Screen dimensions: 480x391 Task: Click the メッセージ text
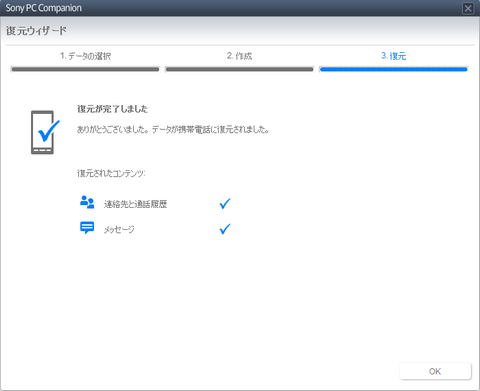pos(119,229)
